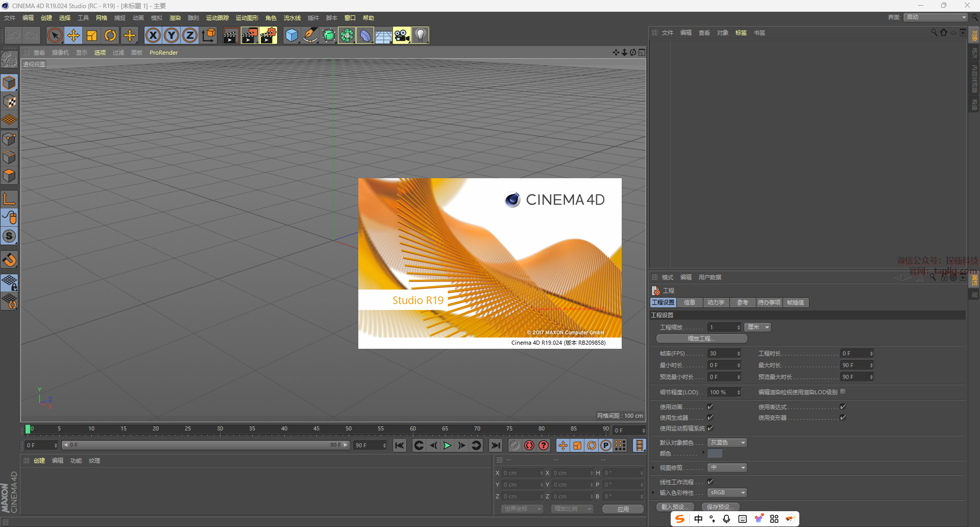Toggle the 线性工作流程 checkbox
The height and width of the screenshot is (527, 980).
[710, 482]
